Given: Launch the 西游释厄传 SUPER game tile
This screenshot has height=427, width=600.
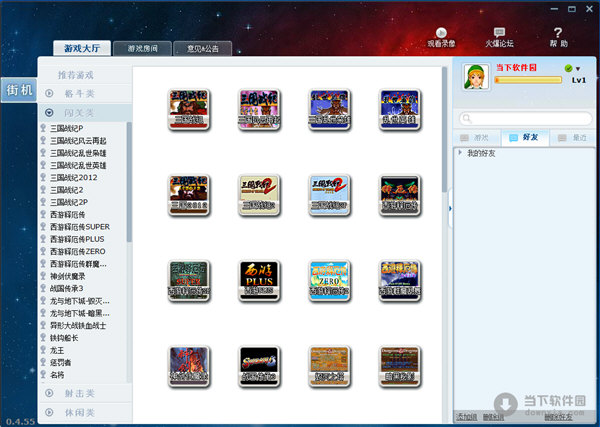Looking at the screenshot, I should (x=189, y=281).
